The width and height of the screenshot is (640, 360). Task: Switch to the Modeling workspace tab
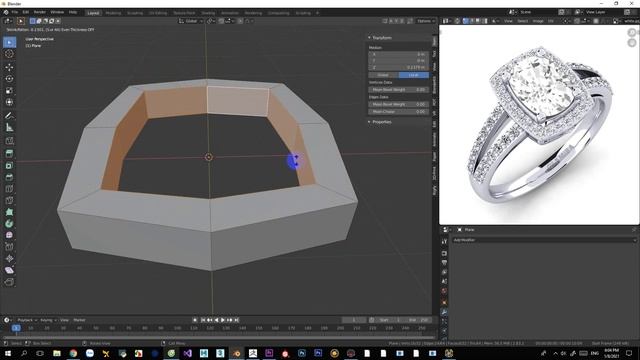[x=113, y=13]
